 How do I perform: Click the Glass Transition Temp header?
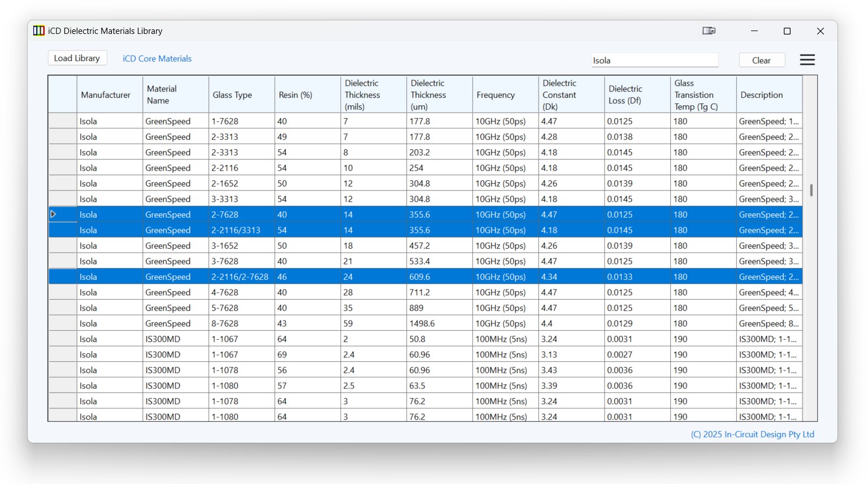704,95
